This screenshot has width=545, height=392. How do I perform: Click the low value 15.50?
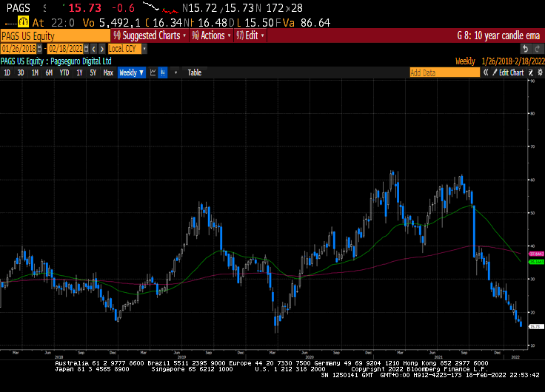point(259,23)
